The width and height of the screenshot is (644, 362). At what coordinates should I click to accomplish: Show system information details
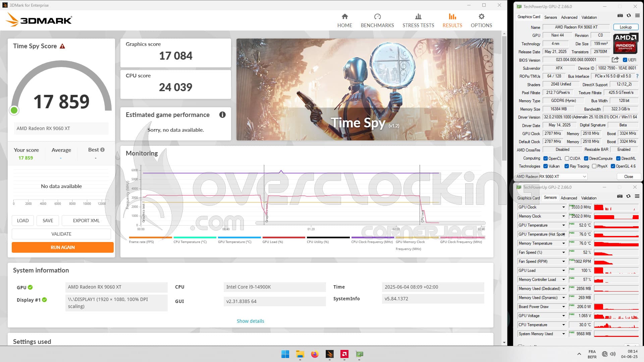[250, 321]
